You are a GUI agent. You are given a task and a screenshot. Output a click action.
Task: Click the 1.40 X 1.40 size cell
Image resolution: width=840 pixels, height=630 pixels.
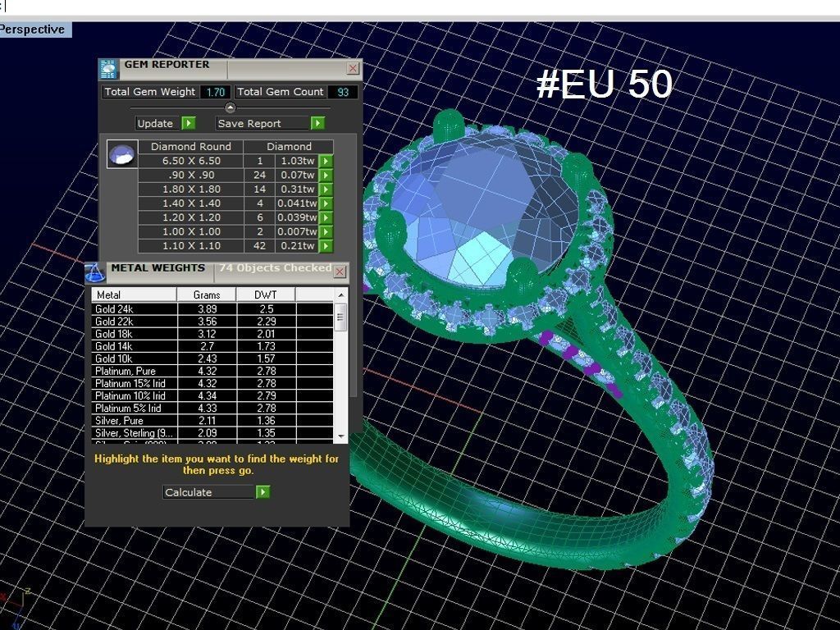coord(191,203)
